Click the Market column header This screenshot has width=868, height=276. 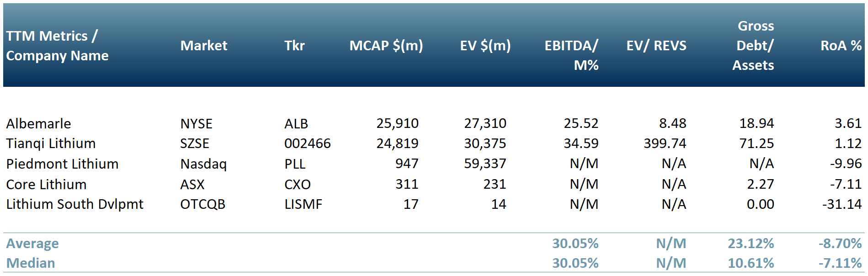click(203, 46)
